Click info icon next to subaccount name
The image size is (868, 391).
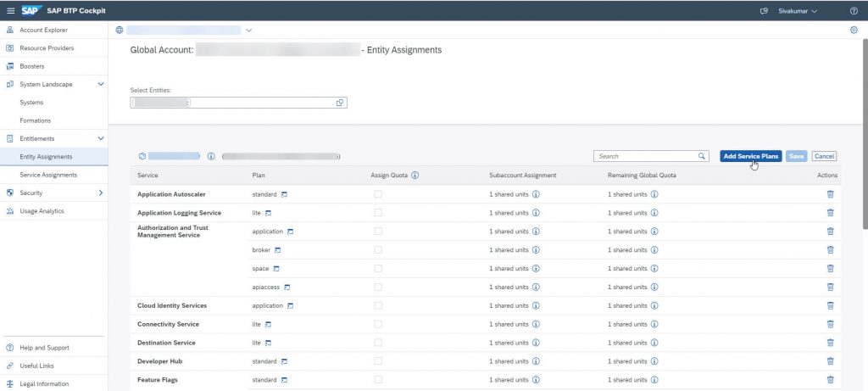pyautogui.click(x=211, y=156)
